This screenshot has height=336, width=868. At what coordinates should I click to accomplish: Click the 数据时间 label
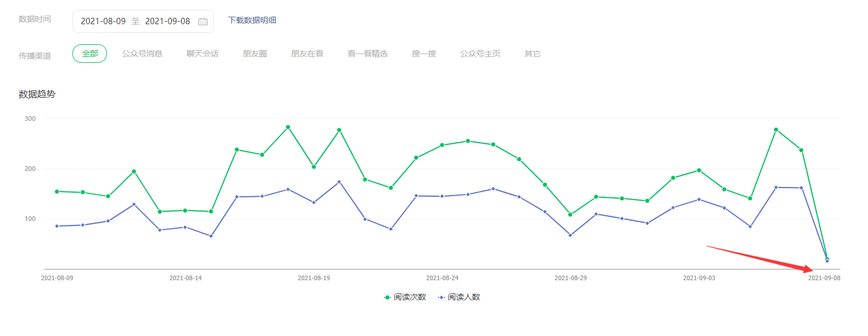34,19
